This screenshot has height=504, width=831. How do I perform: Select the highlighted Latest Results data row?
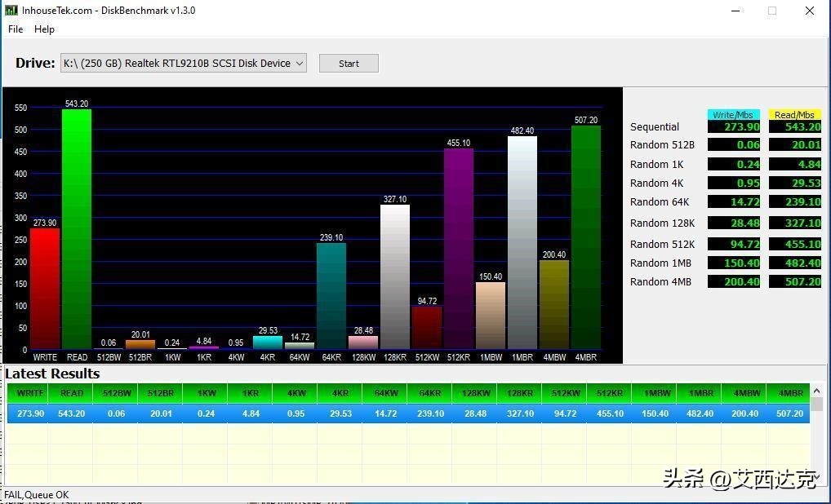408,413
